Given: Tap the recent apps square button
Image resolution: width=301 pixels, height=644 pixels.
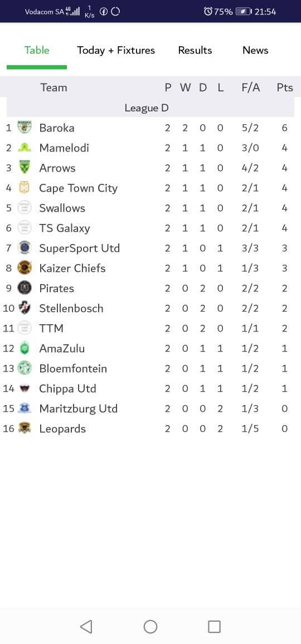Looking at the screenshot, I should (214, 626).
